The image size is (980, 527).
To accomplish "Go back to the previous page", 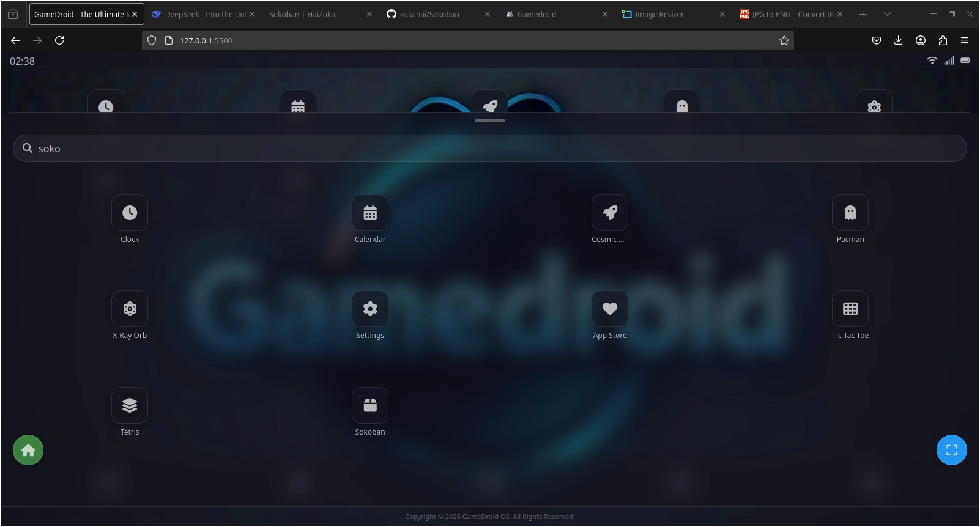I will pyautogui.click(x=15, y=40).
